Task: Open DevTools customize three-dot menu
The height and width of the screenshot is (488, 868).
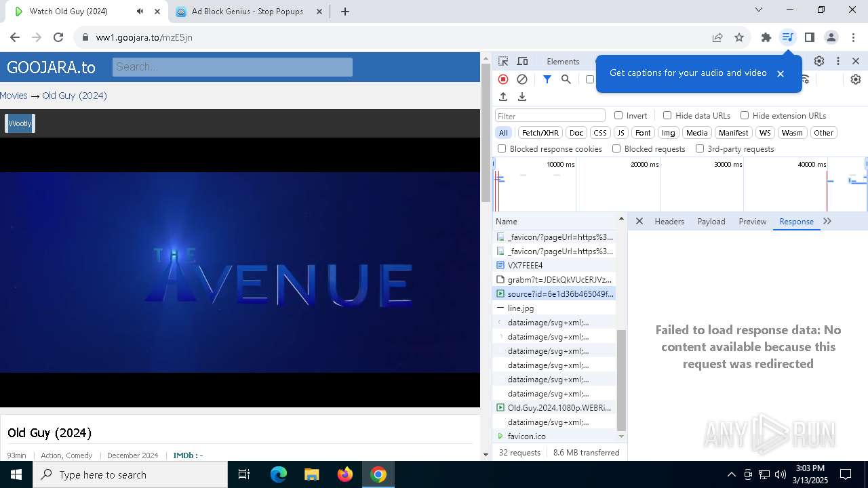Action: [838, 61]
